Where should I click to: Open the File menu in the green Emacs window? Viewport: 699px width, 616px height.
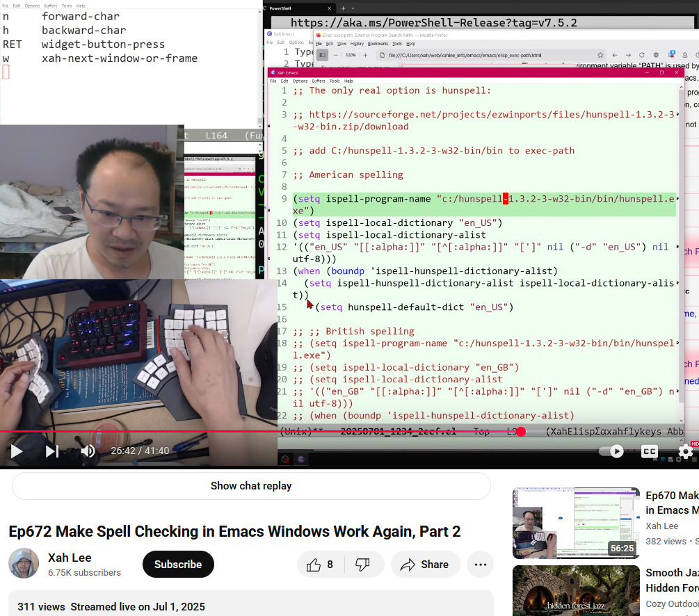[273, 81]
